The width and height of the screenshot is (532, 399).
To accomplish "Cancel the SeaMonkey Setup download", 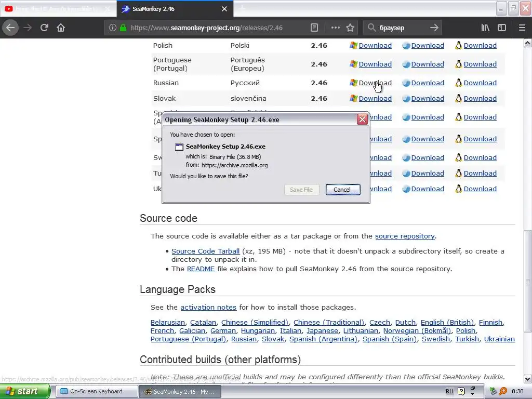I will tap(343, 190).
